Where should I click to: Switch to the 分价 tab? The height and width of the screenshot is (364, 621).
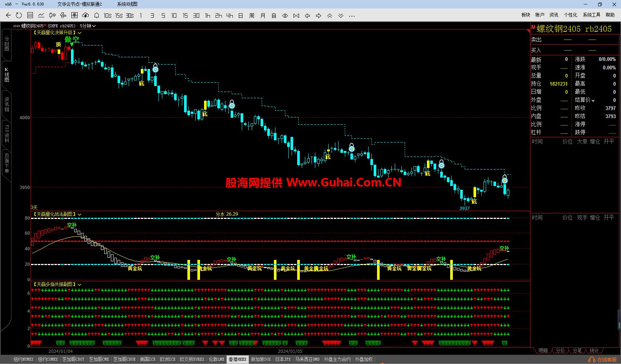560,350
